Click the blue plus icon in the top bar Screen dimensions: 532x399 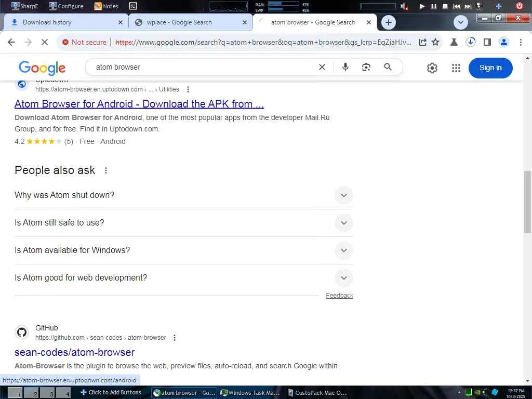coord(498,6)
